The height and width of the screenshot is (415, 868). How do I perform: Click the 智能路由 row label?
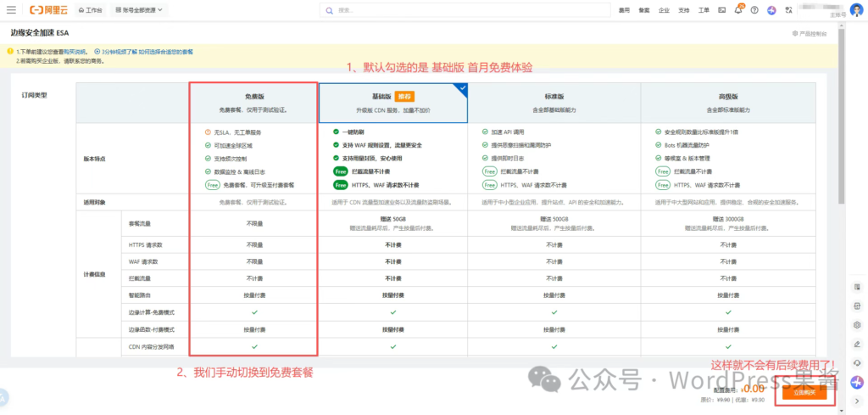[140, 295]
